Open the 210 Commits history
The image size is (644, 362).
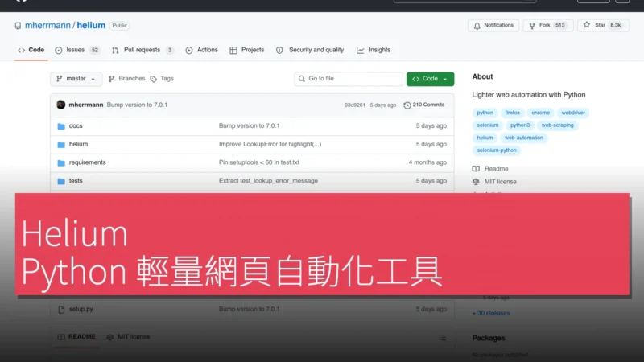(424, 105)
